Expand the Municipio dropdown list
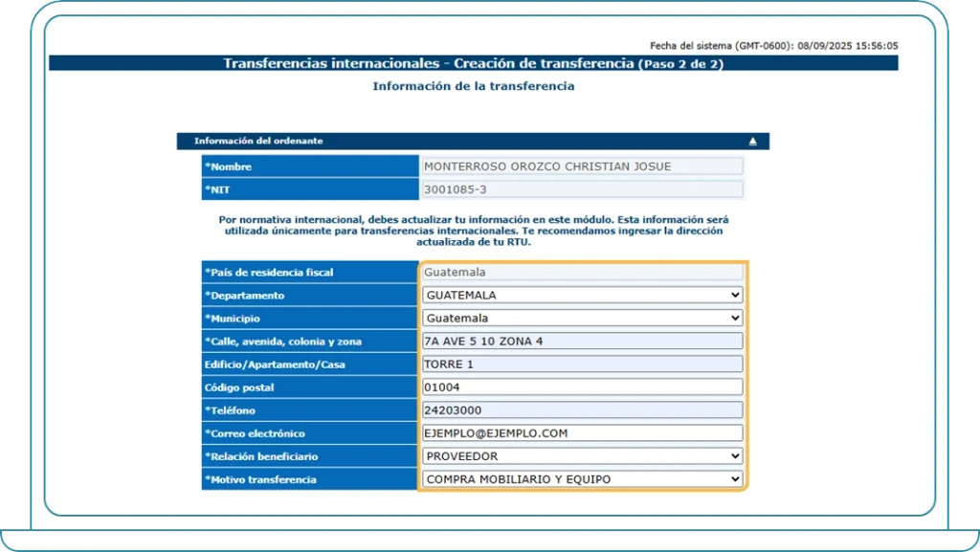980x552 pixels. coord(582,318)
